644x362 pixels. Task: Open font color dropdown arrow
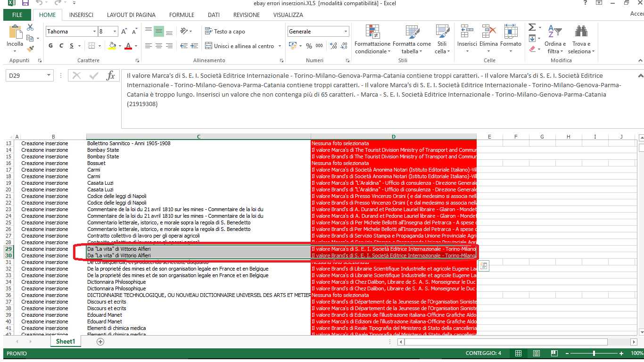pos(136,46)
